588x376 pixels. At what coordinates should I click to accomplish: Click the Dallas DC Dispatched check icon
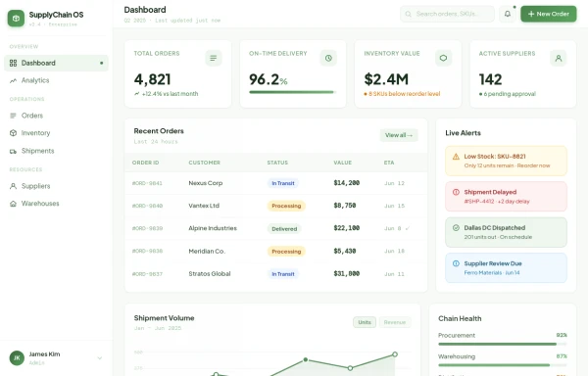coord(456,228)
